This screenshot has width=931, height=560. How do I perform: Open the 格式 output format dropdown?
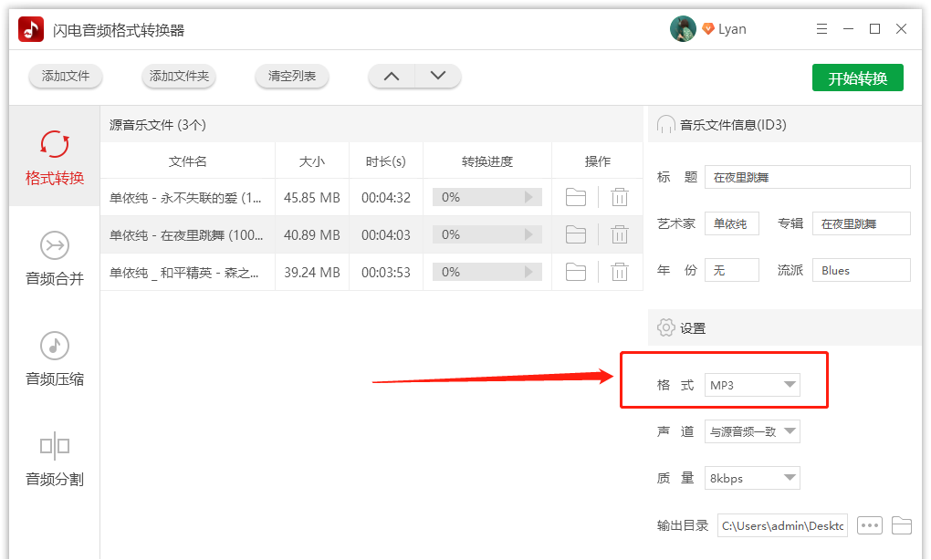[750, 384]
